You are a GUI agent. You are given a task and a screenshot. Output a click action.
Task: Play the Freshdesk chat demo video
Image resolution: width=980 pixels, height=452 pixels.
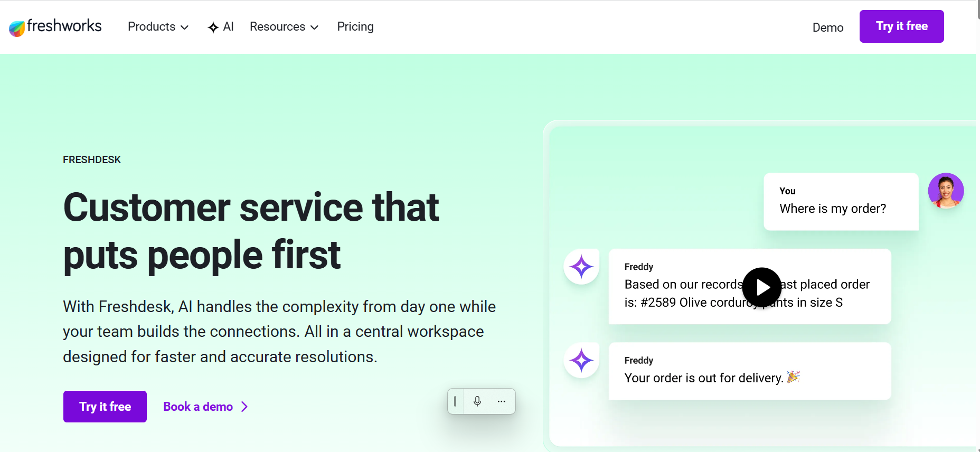(x=762, y=287)
